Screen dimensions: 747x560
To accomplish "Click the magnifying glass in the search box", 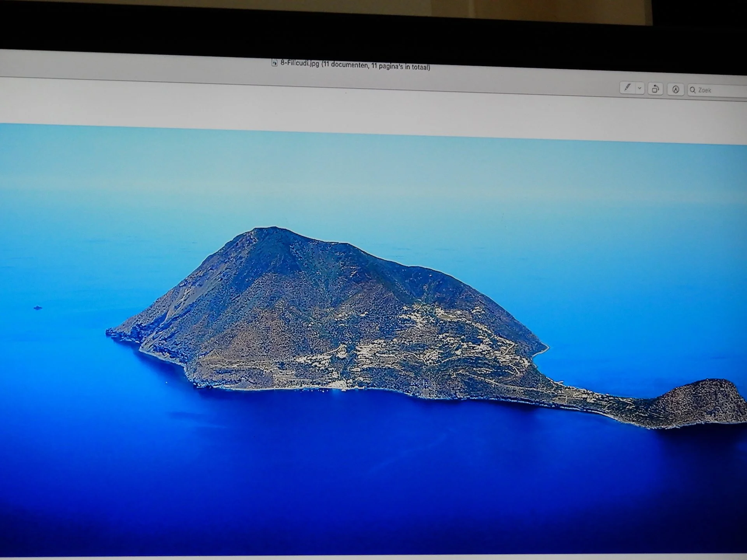I will (x=693, y=90).
